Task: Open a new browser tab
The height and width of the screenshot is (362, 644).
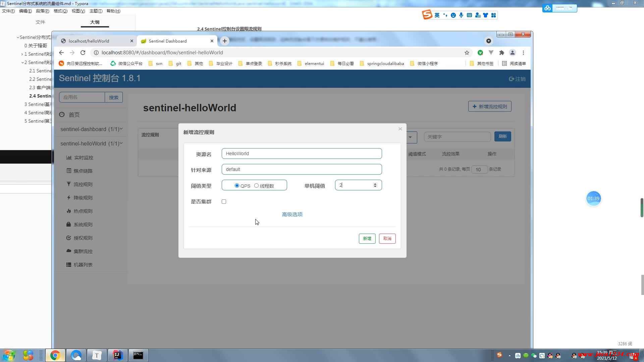Action: tap(225, 41)
